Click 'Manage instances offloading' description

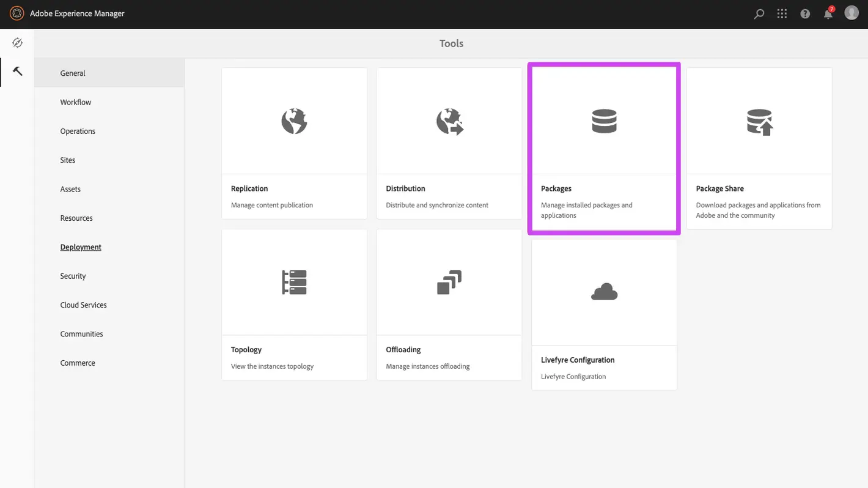click(x=428, y=366)
